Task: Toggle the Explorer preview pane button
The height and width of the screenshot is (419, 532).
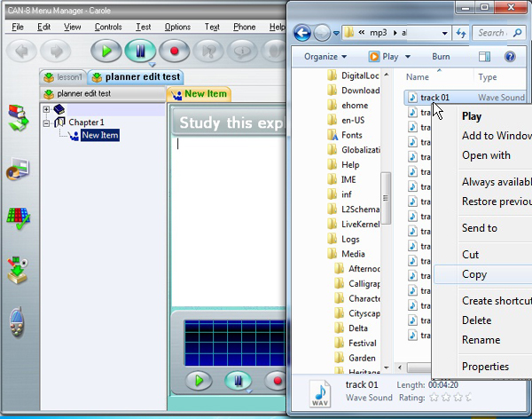Action: pyautogui.click(x=485, y=57)
